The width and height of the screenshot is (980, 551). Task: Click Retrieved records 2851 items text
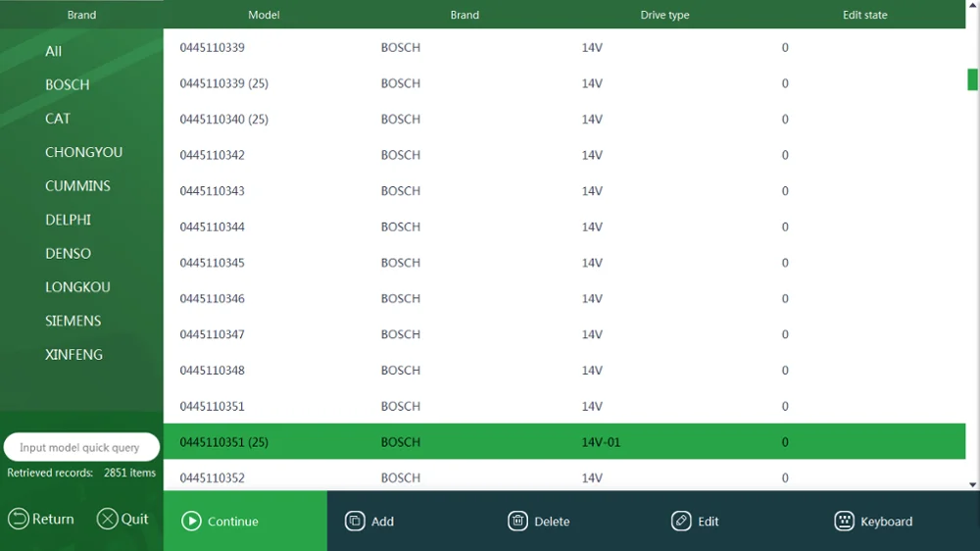[x=81, y=473]
